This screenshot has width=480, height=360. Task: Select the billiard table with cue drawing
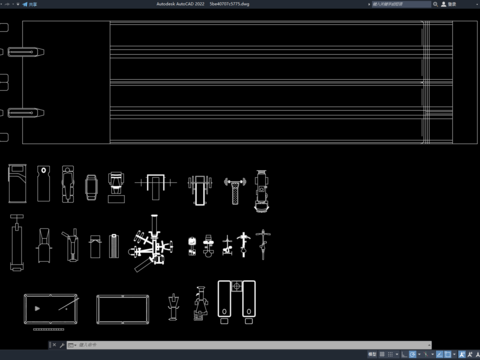[51, 309]
